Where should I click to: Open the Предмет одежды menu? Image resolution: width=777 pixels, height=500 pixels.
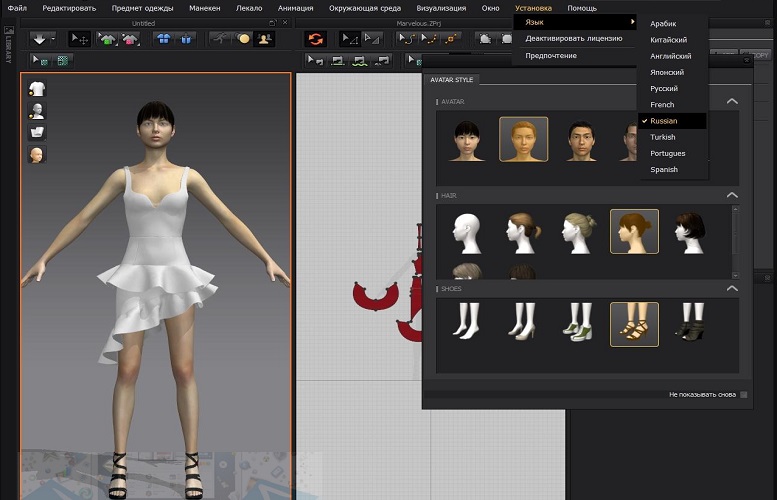click(142, 8)
